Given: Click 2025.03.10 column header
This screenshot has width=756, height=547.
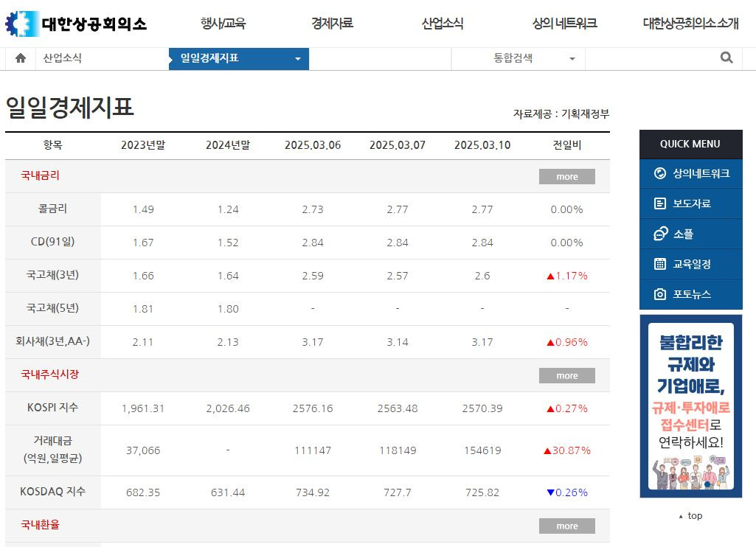Looking at the screenshot, I should [482, 145].
